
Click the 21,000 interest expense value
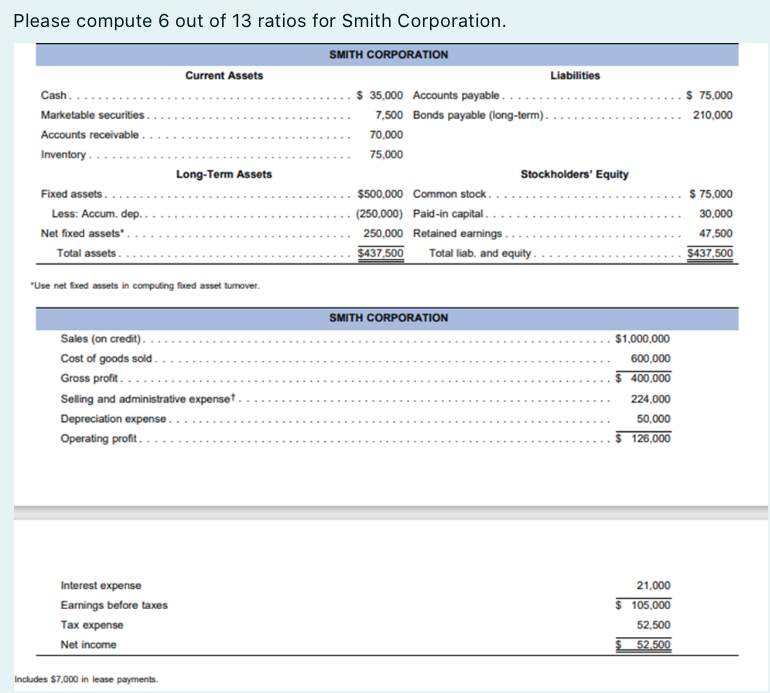click(x=654, y=585)
